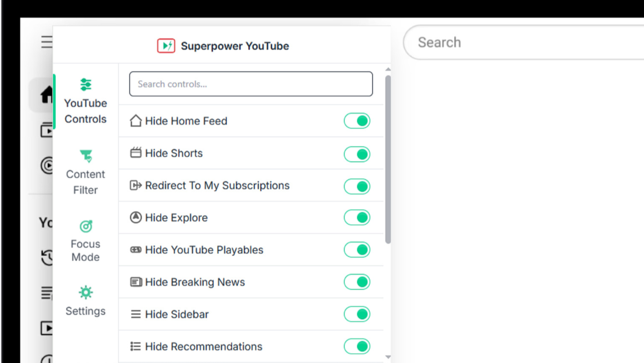Toggle Hide Breaking News off
The width and height of the screenshot is (644, 363).
point(357,282)
